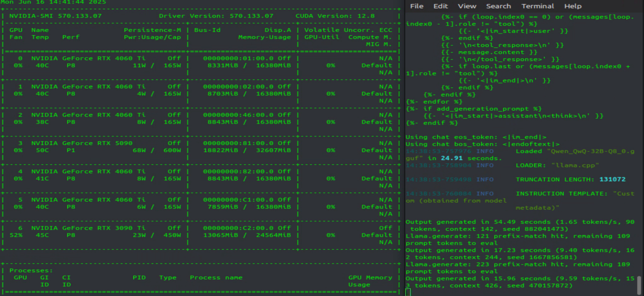Image resolution: width=644 pixels, height=296 pixels.
Task: Click bus id '00000000:C1:00.0' of GPU 5
Action: point(238,200)
